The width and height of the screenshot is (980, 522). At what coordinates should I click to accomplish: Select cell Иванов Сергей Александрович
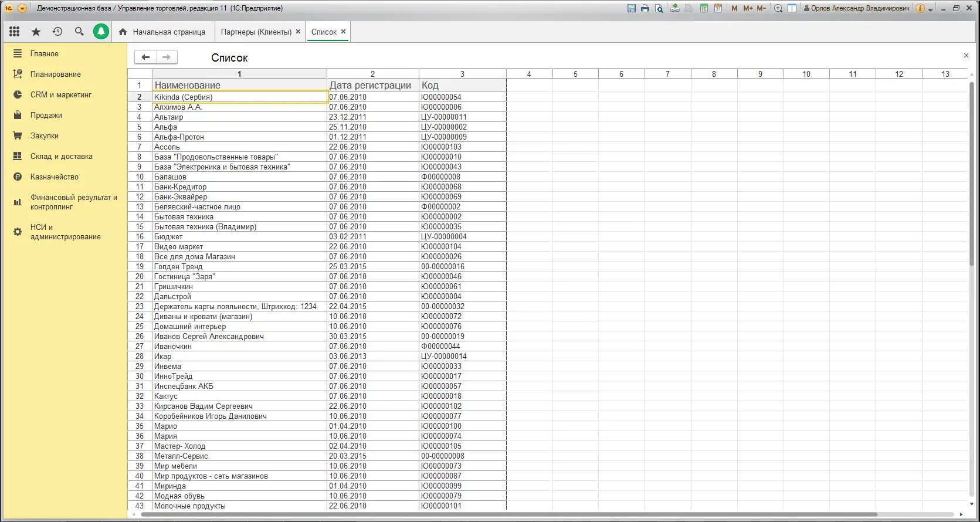[239, 336]
